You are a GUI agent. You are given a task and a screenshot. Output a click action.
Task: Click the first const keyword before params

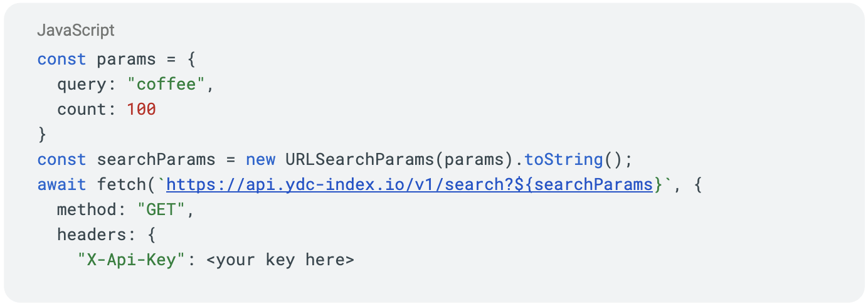coord(61,59)
